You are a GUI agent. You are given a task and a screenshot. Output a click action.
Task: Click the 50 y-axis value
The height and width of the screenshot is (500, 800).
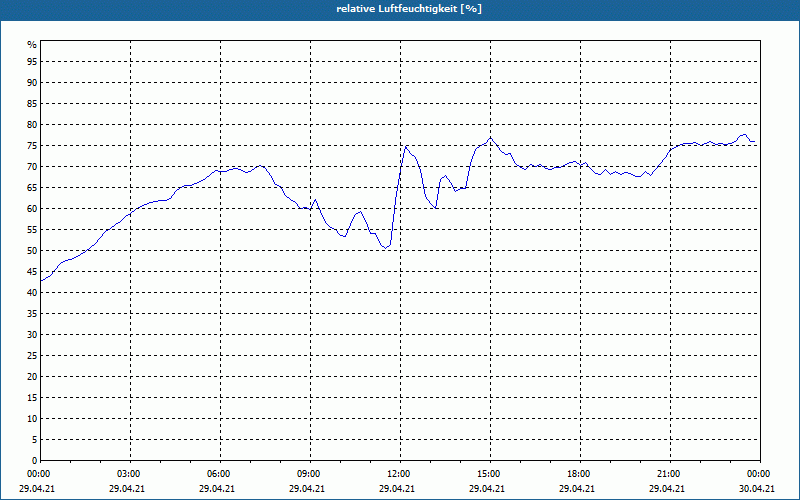[32, 251]
